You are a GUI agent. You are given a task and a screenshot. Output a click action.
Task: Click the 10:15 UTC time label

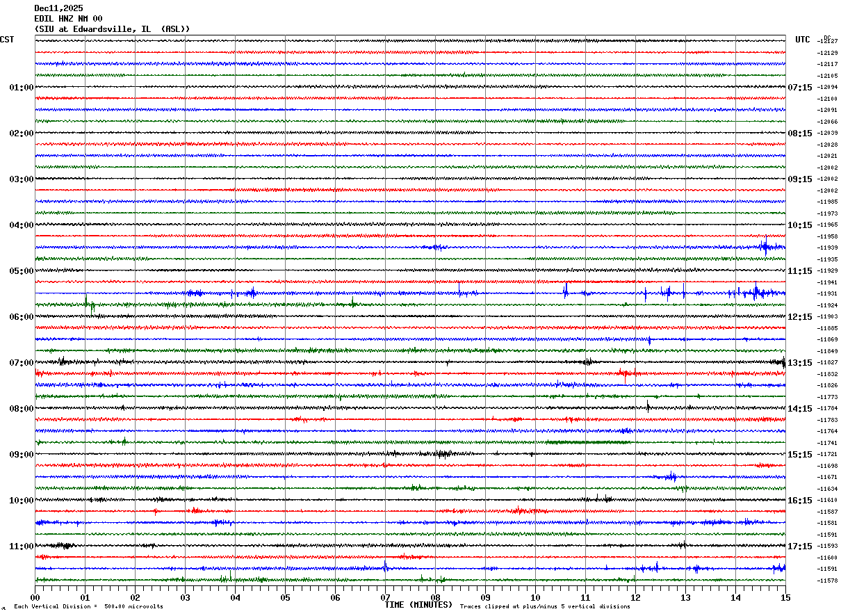tap(799, 225)
